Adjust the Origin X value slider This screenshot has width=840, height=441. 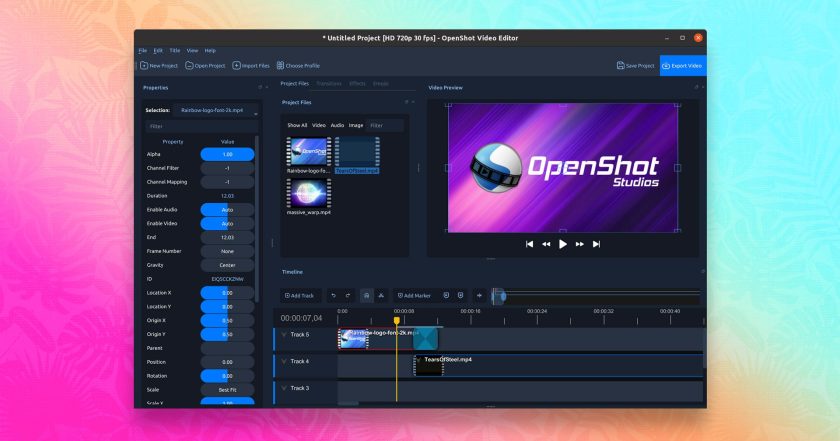coord(227,321)
